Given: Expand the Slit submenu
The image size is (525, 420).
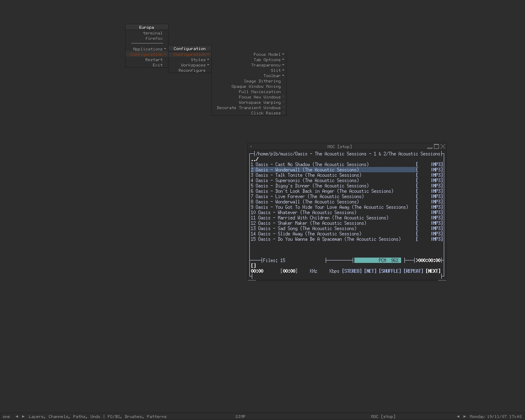Looking at the screenshot, I should [249, 71].
